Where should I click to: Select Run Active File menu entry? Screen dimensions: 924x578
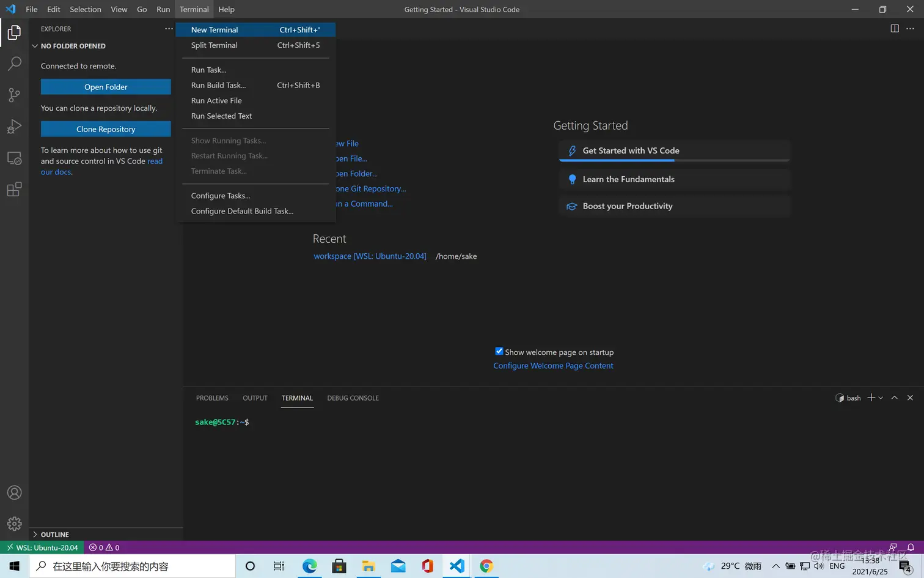click(255, 100)
